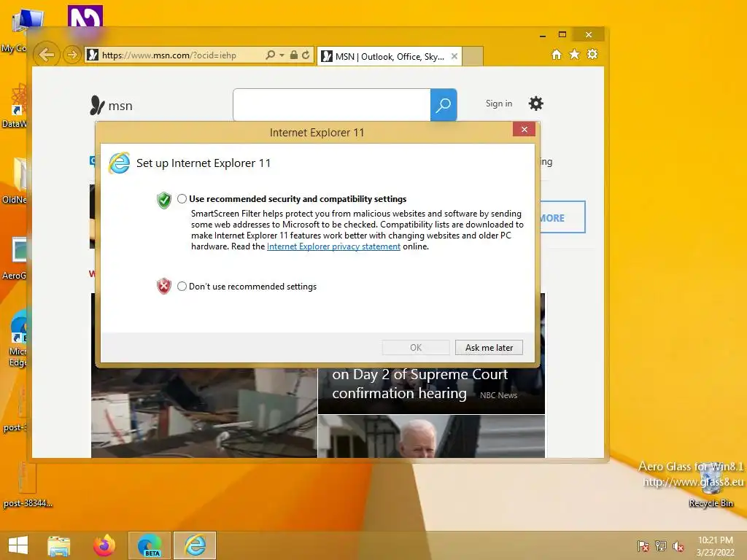Open the Windows Start button

18,545
